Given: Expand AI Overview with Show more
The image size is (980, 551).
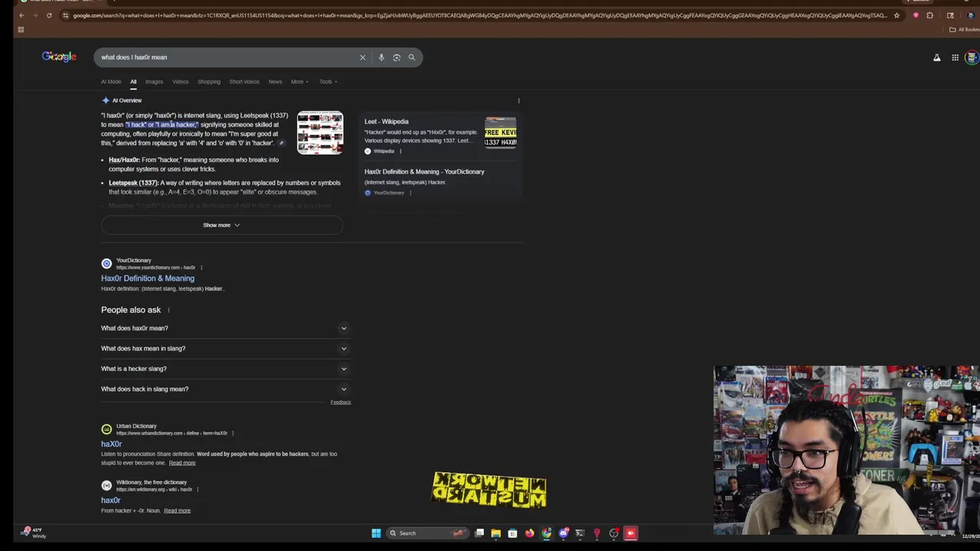Looking at the screenshot, I should (x=222, y=225).
